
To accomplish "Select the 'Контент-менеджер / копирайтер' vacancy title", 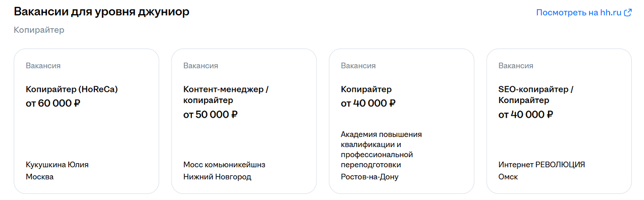I will click(226, 95).
